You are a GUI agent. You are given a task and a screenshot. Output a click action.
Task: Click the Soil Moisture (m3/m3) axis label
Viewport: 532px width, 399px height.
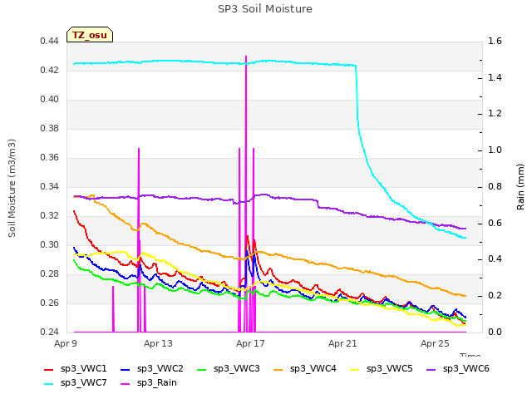click(x=12, y=188)
